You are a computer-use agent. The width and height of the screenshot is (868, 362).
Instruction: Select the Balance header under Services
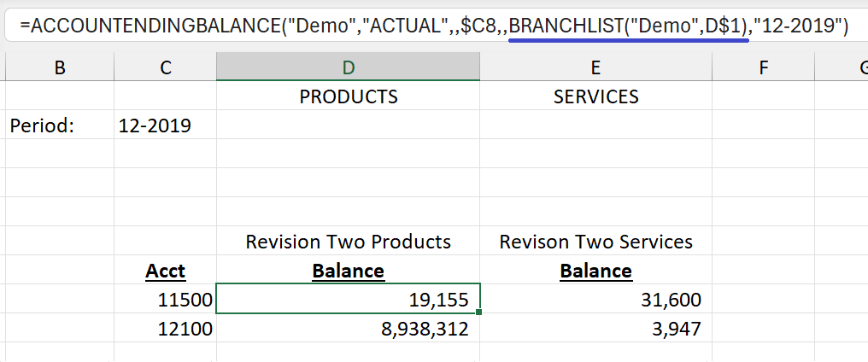(595, 270)
